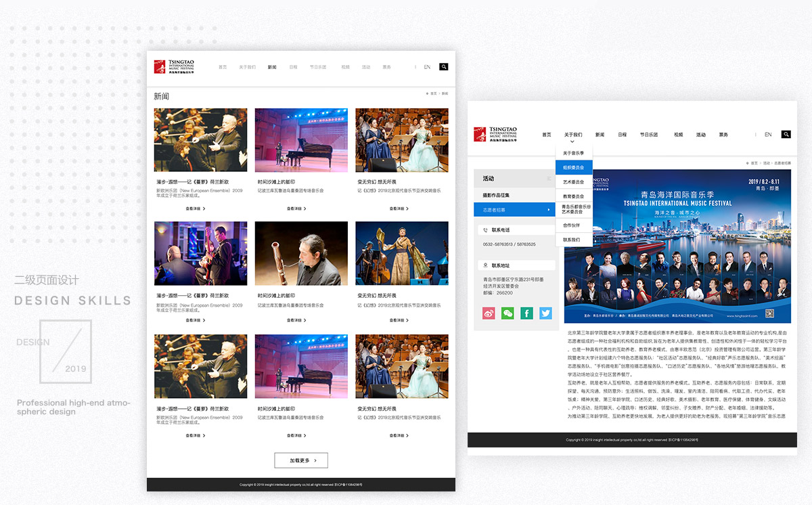This screenshot has width=812, height=505.
Task: Open the Weibo social icon
Action: (x=489, y=313)
